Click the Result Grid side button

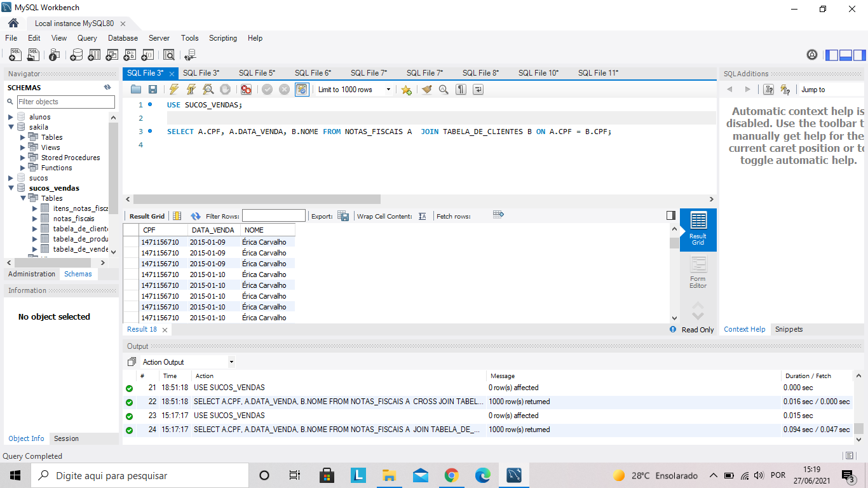(698, 229)
